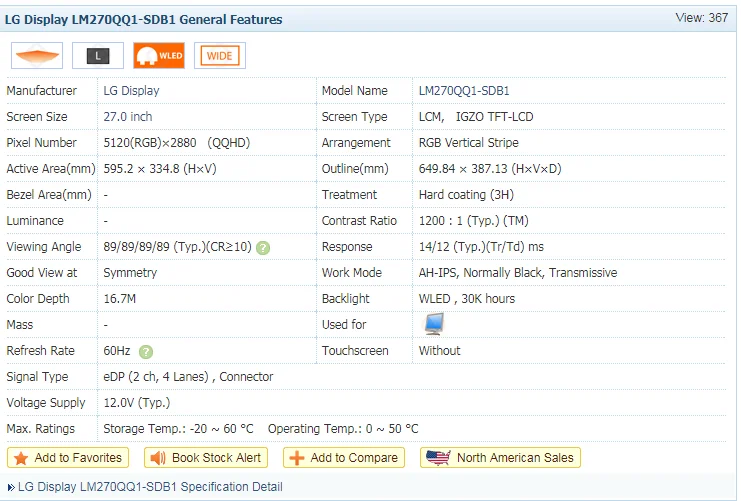Open the Viewing Angle help question mark
The width and height of the screenshot is (741, 501).
(263, 248)
